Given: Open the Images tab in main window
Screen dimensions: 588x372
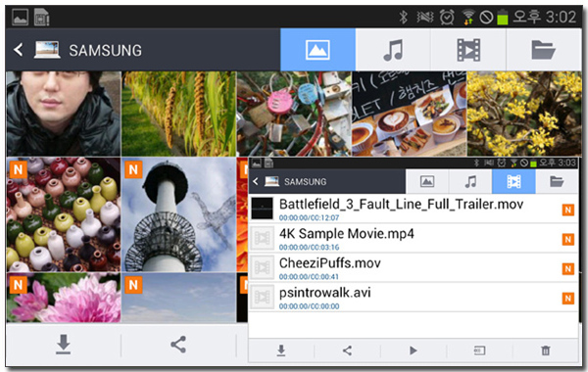Looking at the screenshot, I should 318,50.
